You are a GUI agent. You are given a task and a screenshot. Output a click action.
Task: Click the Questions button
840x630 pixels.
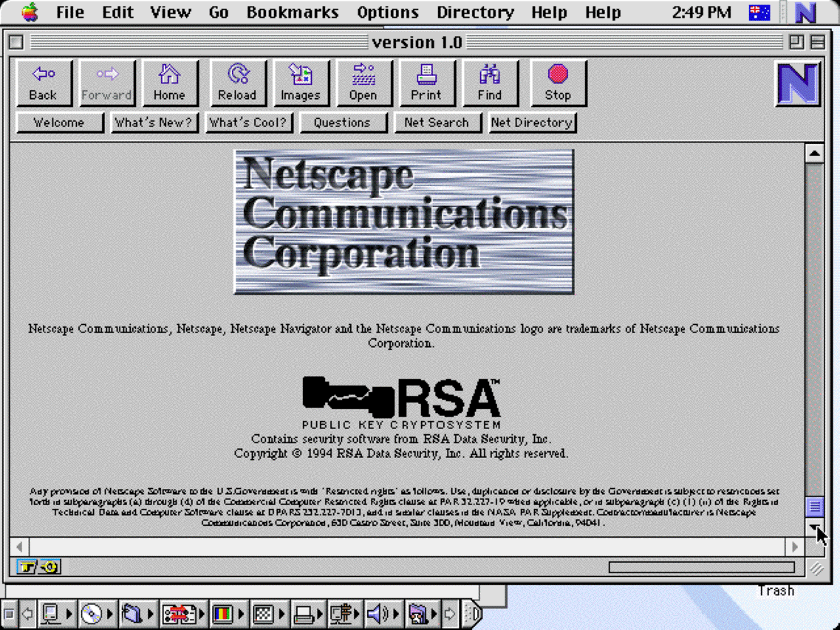pos(343,123)
